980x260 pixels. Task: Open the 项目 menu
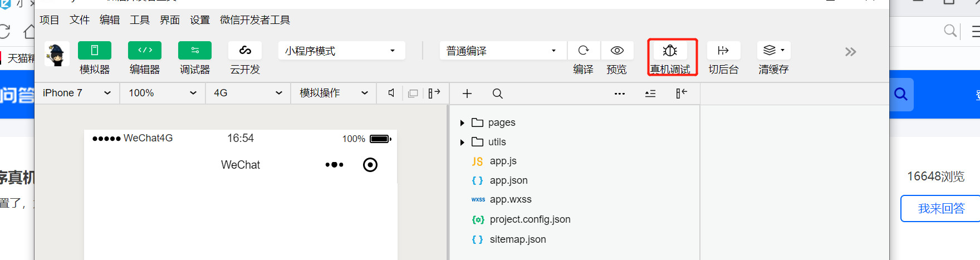click(50, 20)
